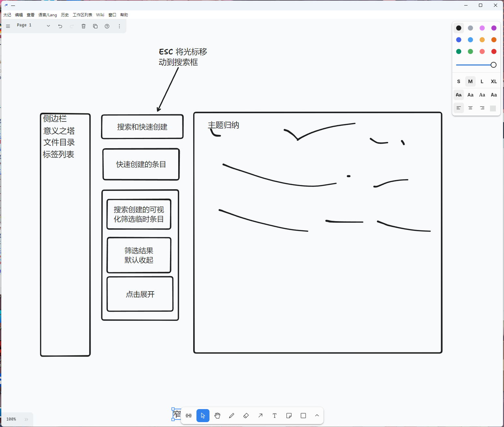Click the 100% zoom level button
This screenshot has height=427, width=504.
click(x=11, y=419)
